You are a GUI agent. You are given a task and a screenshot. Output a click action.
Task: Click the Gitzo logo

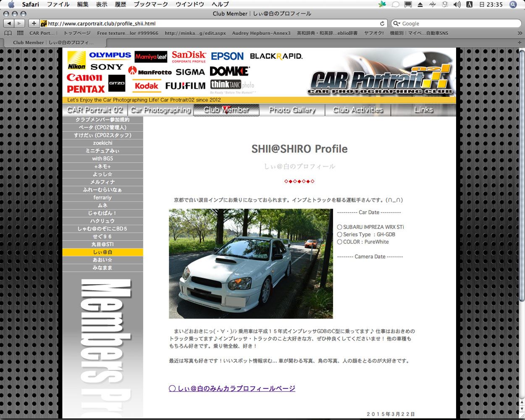117,83
